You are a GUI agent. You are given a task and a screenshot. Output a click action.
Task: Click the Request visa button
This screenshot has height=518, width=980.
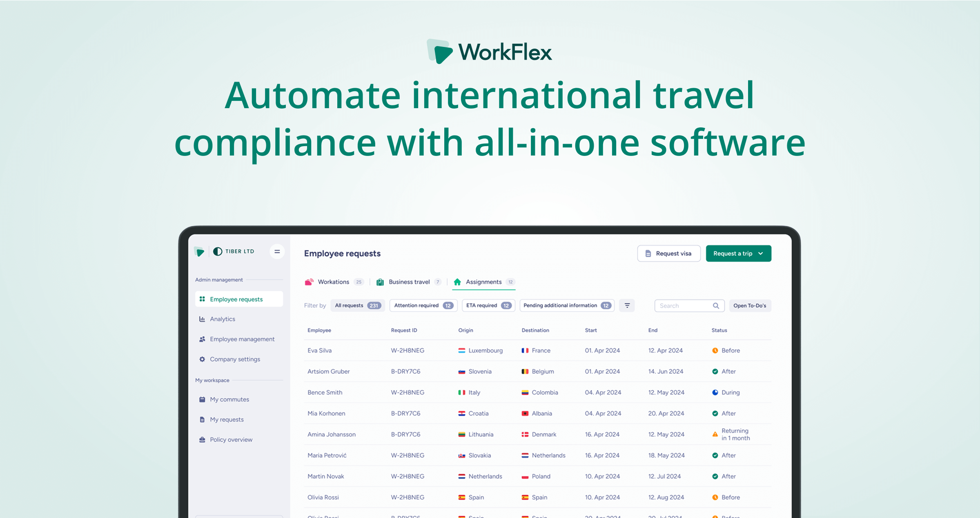click(x=668, y=253)
